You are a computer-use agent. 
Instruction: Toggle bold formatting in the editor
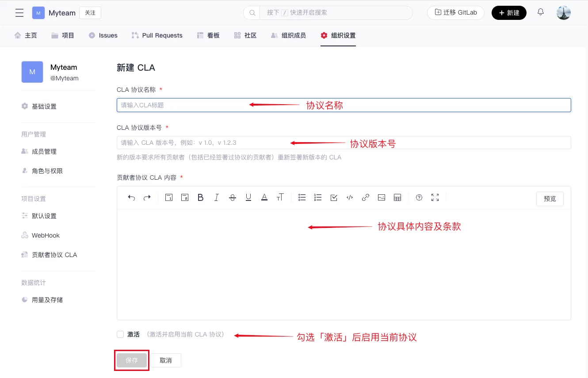click(200, 198)
